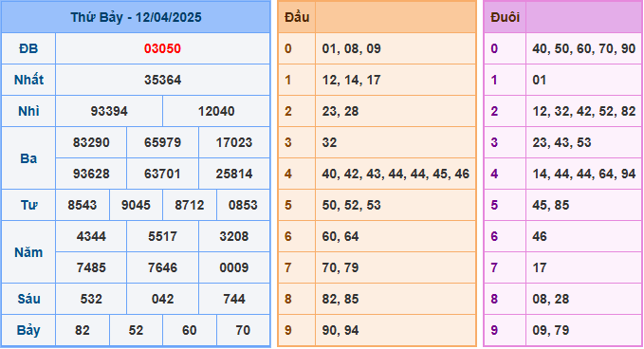Select Đuôi row 12, 32, 42, 52, 82
Image resolution: width=644 pixels, height=349 pixels.
click(584, 111)
